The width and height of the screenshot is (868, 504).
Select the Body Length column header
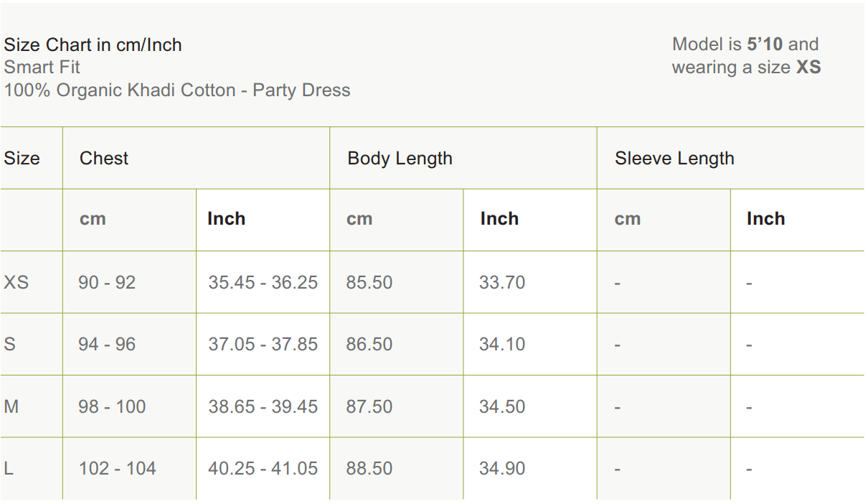click(400, 159)
